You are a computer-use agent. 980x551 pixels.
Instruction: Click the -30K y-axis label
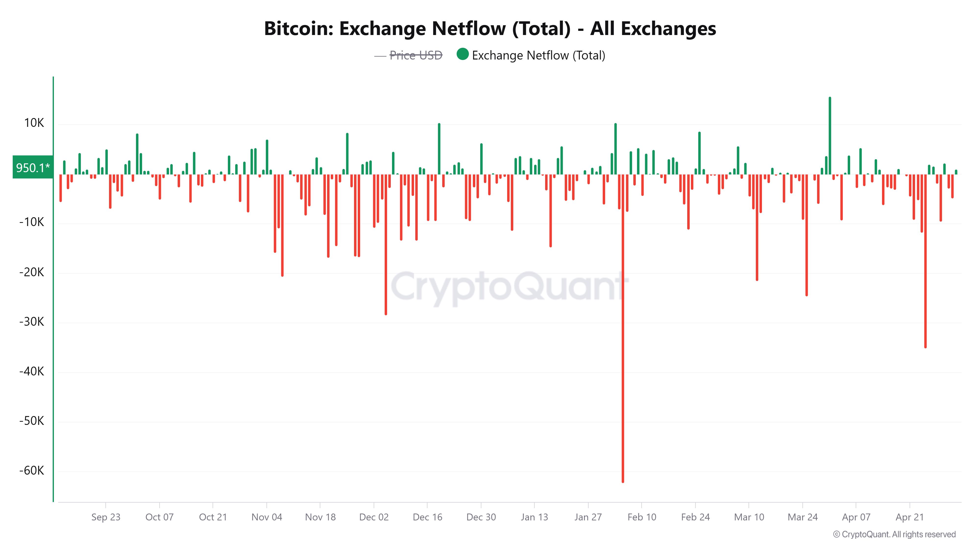(x=32, y=322)
